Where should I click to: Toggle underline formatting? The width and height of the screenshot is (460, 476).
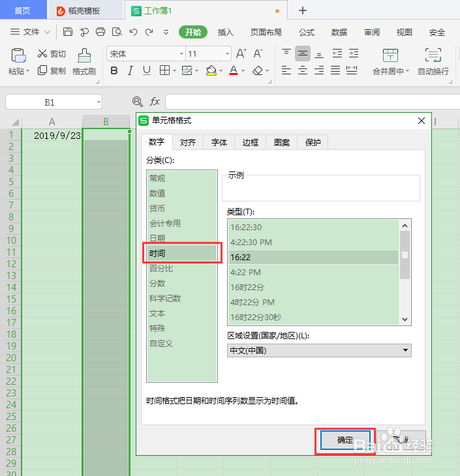147,70
